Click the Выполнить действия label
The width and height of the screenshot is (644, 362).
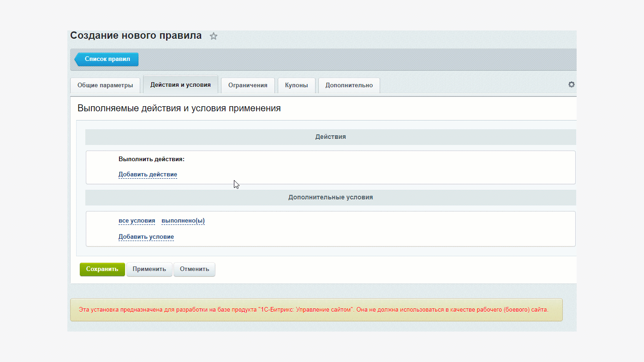151,159
